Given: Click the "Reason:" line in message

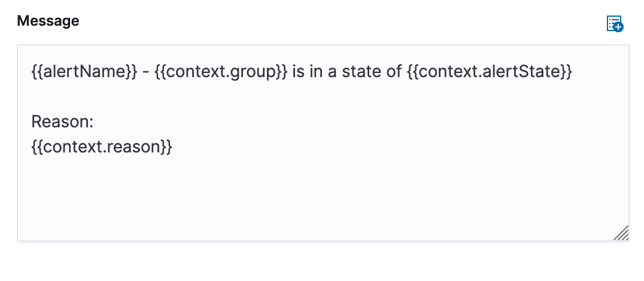Looking at the screenshot, I should pyautogui.click(x=62, y=123).
